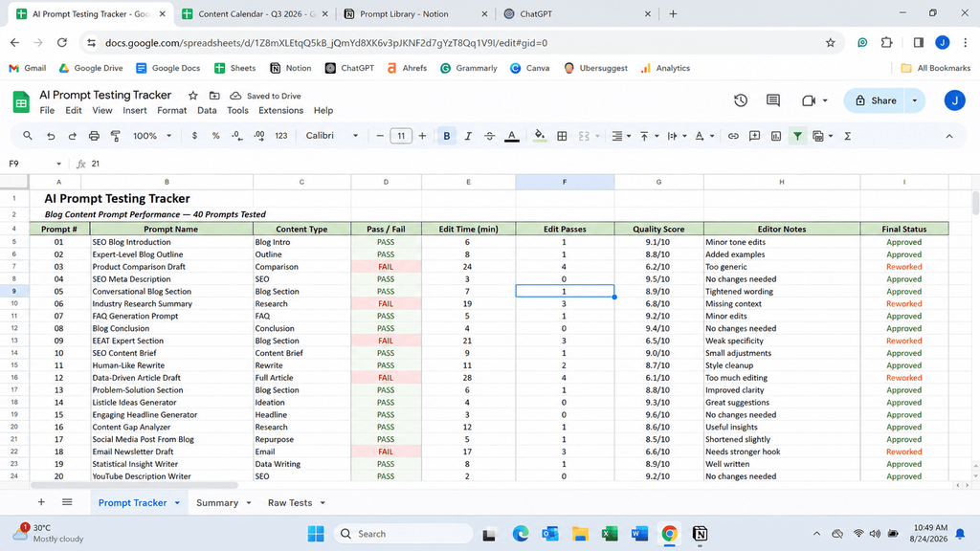
Task: Insert a comment from the toolbar
Action: [x=754, y=136]
